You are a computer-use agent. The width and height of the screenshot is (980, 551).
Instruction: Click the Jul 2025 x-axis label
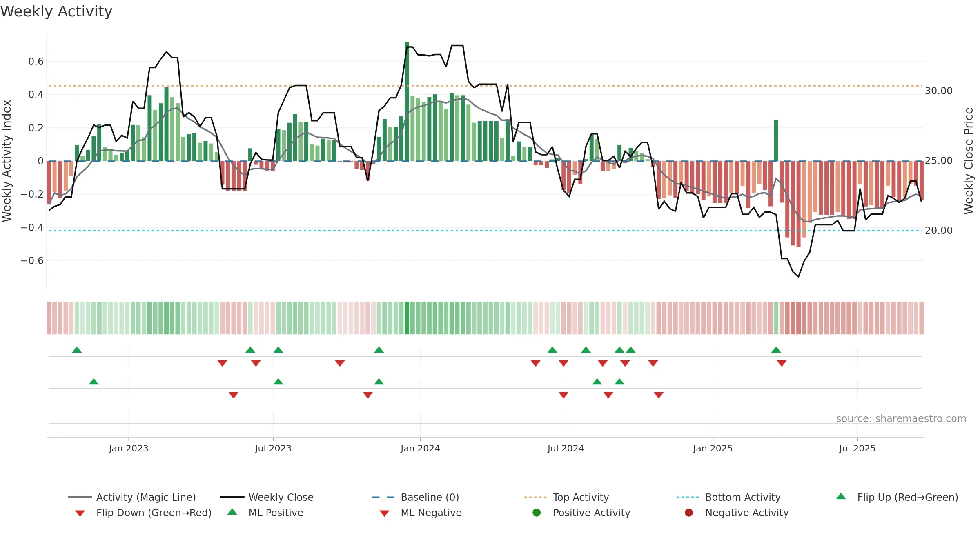tap(857, 449)
